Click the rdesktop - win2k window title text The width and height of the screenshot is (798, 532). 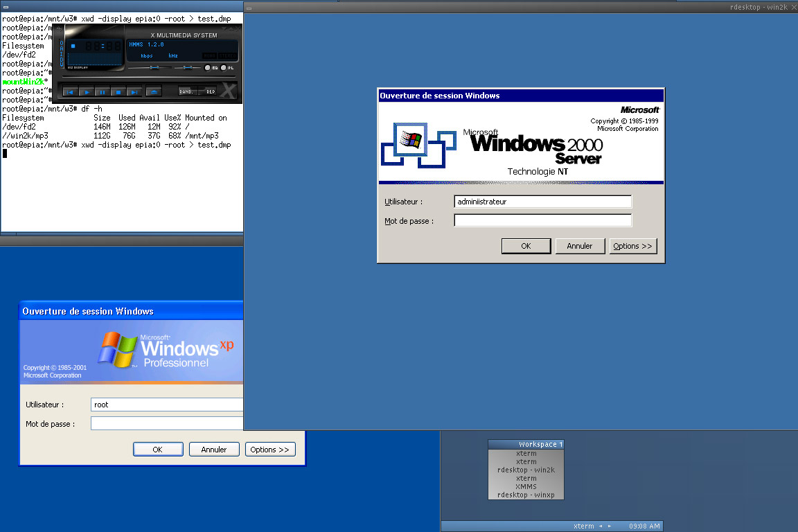(x=759, y=7)
